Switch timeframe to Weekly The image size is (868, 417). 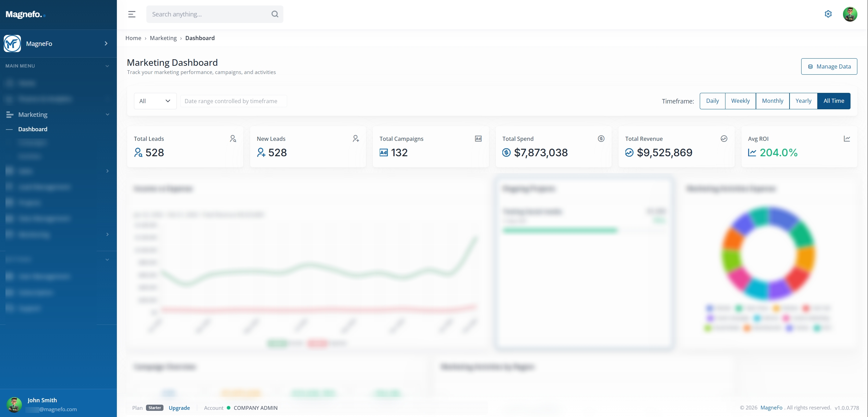click(x=740, y=101)
